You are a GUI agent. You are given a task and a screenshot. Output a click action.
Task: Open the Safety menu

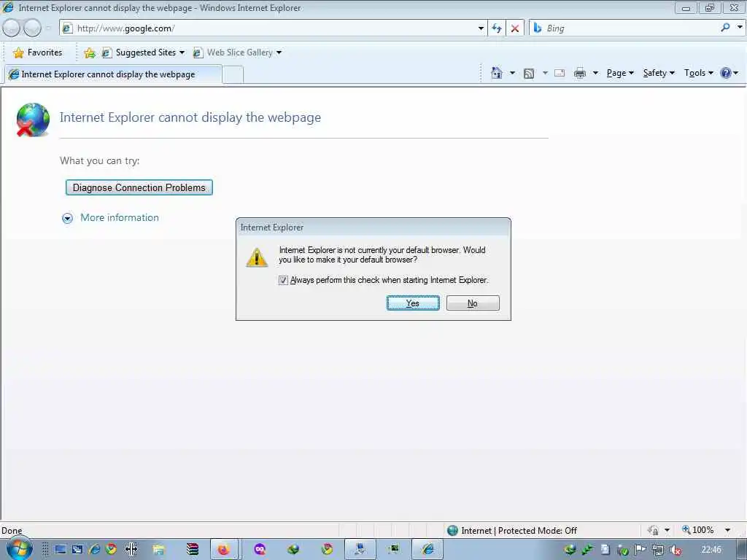pos(659,73)
